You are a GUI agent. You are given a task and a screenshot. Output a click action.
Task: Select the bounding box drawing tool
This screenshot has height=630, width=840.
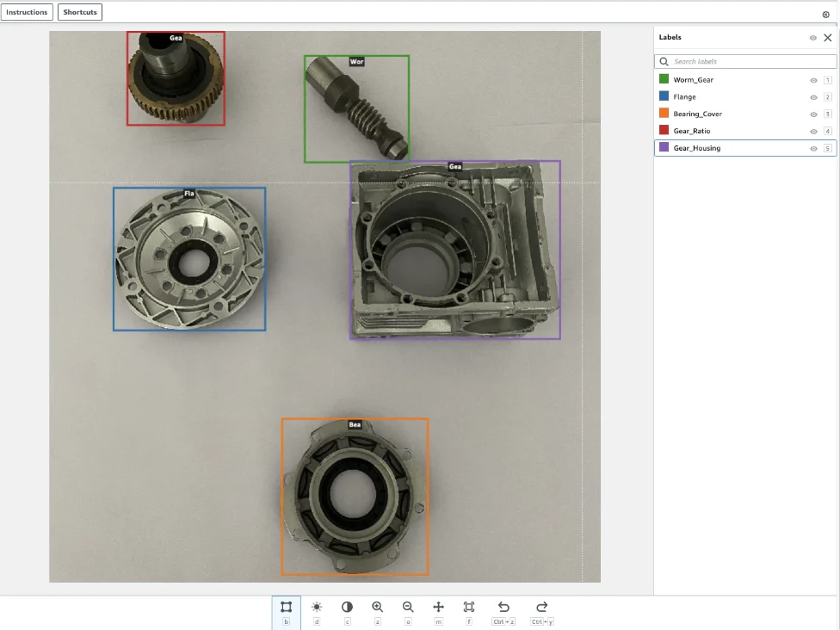click(x=286, y=607)
